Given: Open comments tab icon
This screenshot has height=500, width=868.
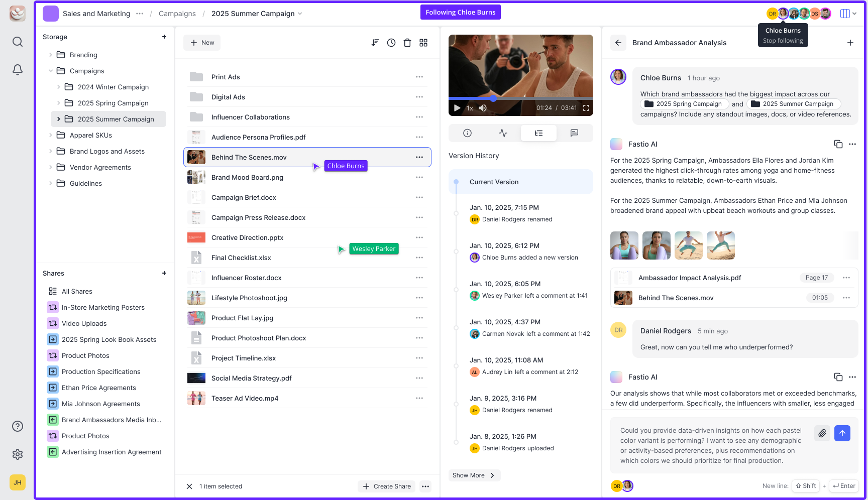Looking at the screenshot, I should [574, 133].
